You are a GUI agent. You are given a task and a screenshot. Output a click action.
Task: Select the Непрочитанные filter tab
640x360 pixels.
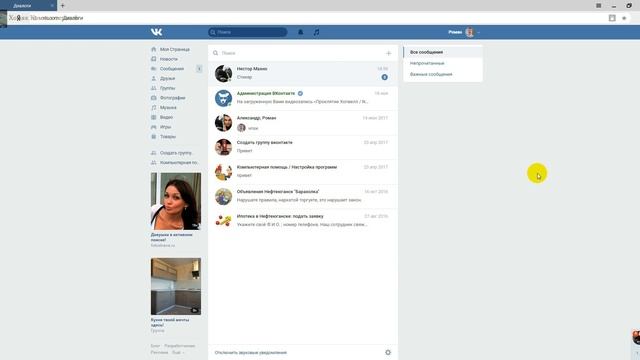point(443,63)
